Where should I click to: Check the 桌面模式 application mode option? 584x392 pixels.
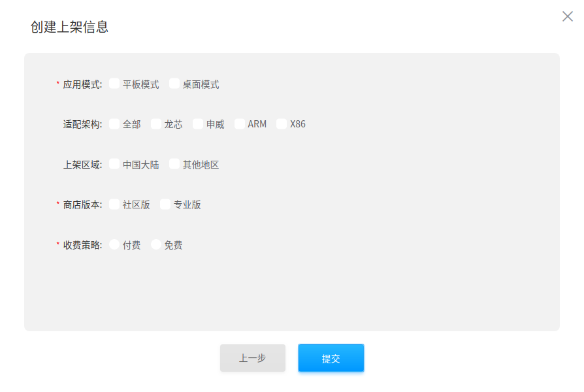coord(174,84)
